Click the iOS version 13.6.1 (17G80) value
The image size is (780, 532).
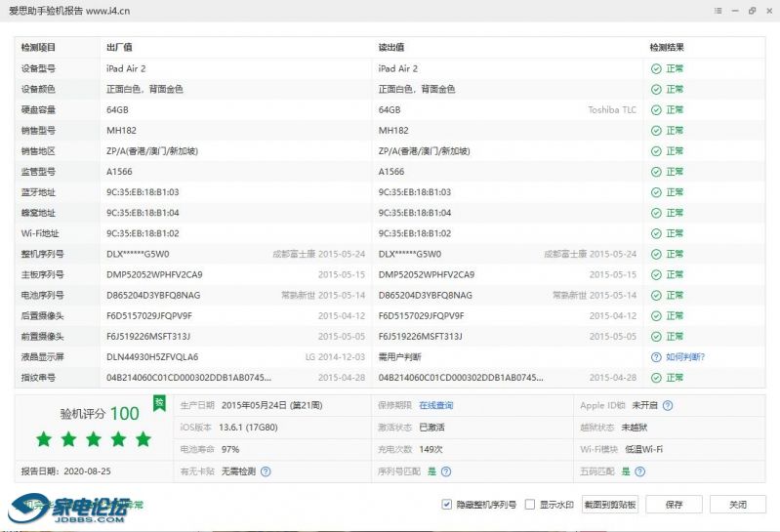[248, 428]
